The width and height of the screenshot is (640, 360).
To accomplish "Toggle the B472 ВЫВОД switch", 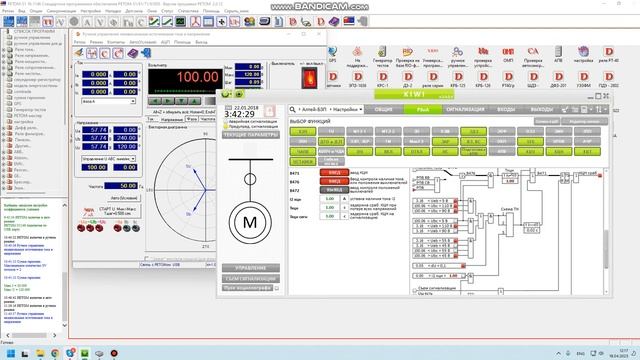I will (x=334, y=190).
